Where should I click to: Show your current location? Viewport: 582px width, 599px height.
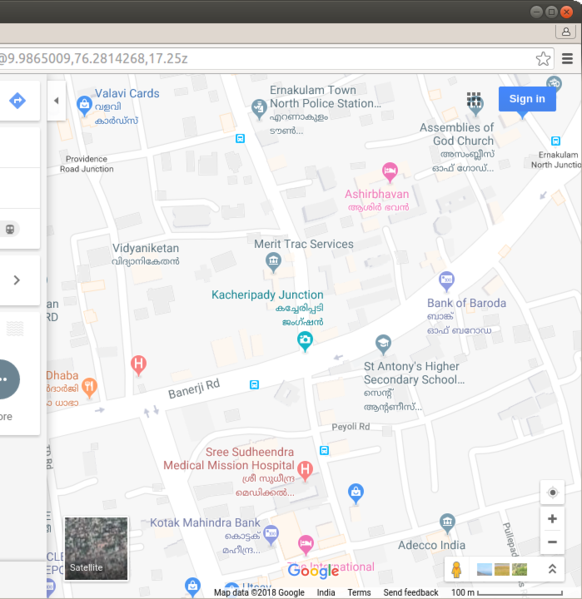[x=552, y=493]
